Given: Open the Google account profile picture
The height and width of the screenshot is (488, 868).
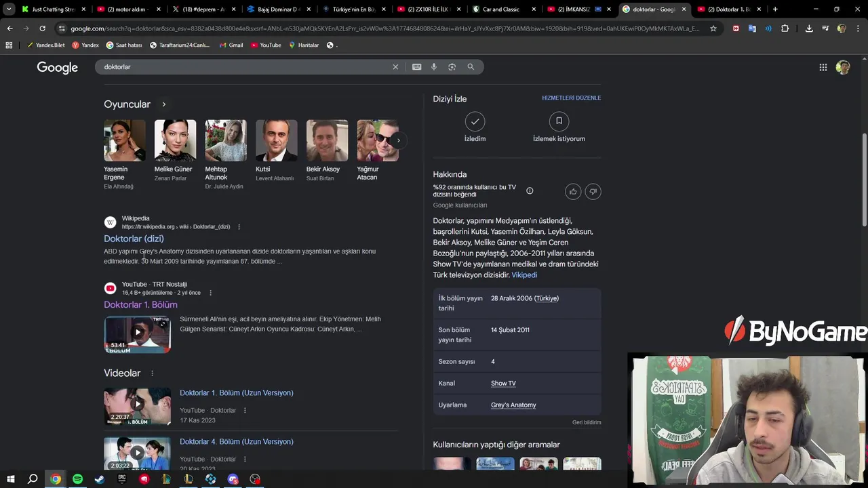Looking at the screenshot, I should (x=843, y=67).
